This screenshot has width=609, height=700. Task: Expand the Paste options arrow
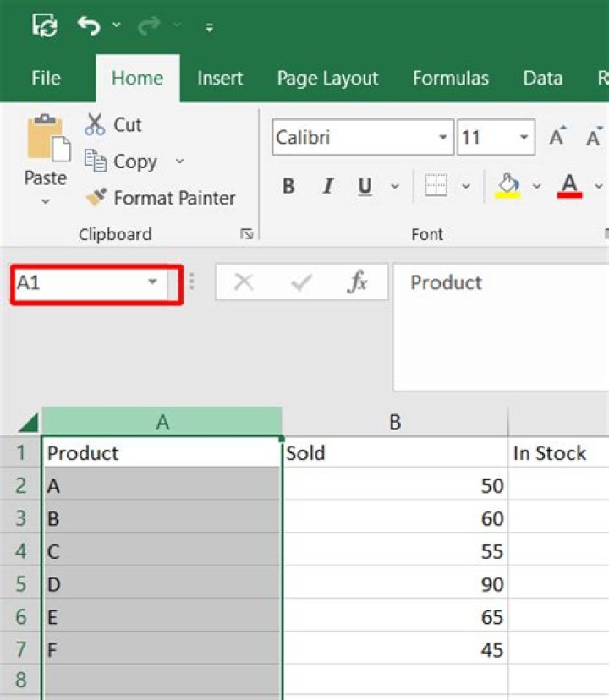pos(46,201)
